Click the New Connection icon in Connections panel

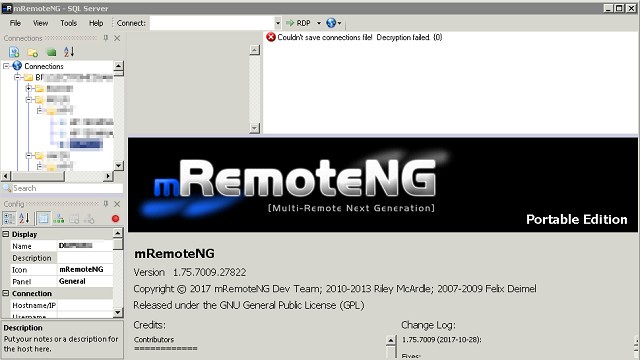tap(14, 52)
